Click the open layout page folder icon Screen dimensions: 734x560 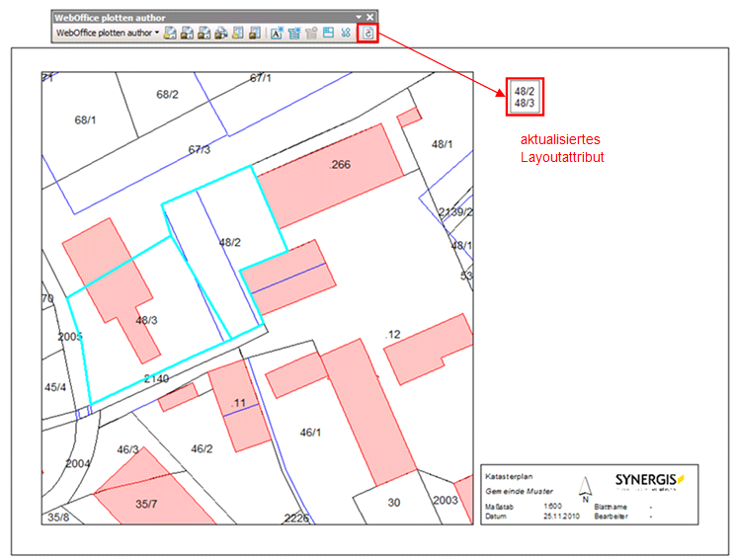pyautogui.click(x=238, y=33)
